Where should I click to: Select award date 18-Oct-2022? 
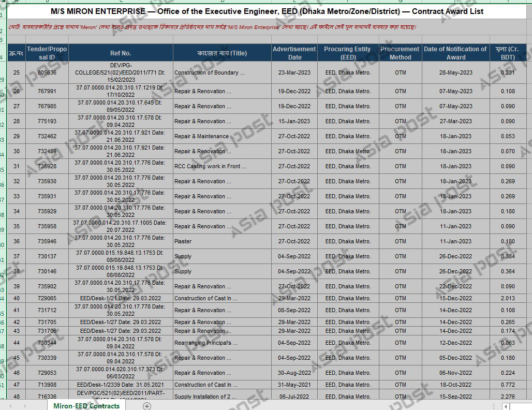[x=455, y=385]
